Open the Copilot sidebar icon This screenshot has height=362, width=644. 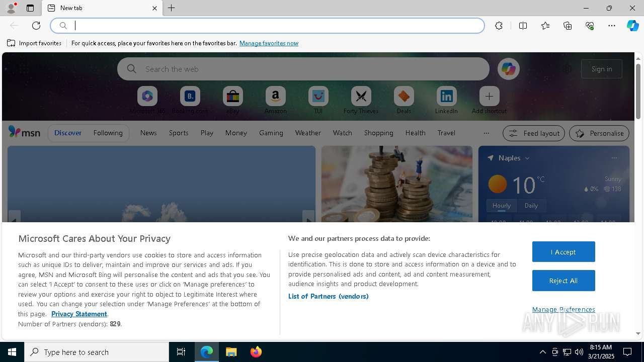click(632, 26)
